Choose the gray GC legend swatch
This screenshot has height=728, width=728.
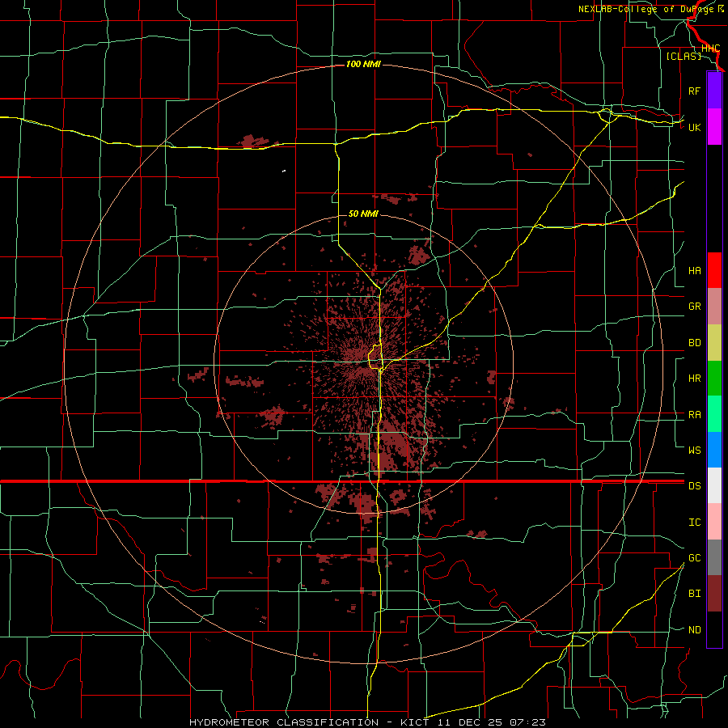click(714, 557)
